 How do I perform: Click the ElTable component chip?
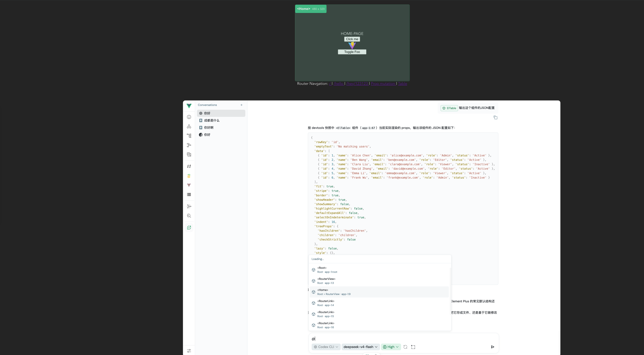pos(449,108)
